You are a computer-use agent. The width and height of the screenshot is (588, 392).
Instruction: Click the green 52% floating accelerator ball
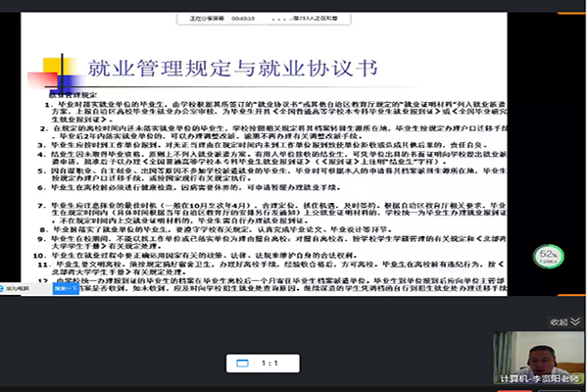tap(547, 257)
